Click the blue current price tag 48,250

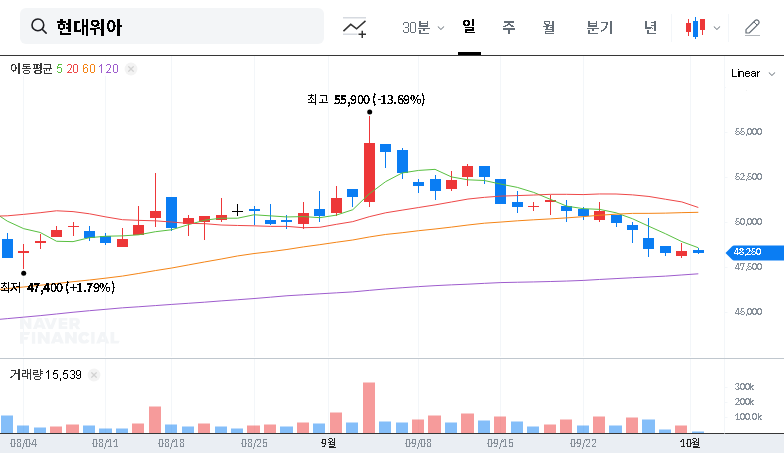[747, 252]
